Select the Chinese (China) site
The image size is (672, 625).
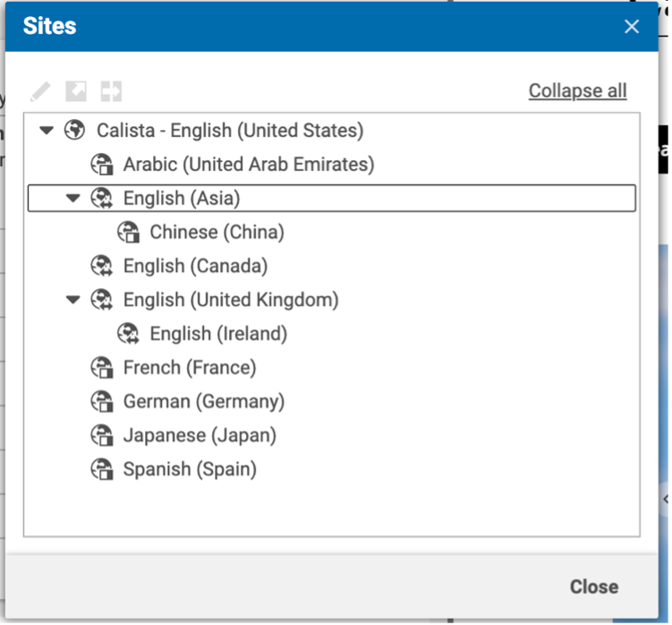click(x=217, y=232)
